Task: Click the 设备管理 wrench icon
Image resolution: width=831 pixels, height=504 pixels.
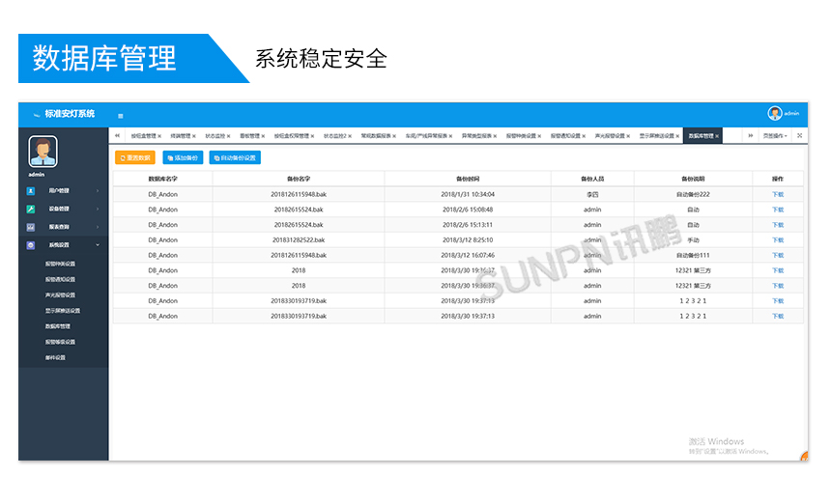Action: coord(31,209)
